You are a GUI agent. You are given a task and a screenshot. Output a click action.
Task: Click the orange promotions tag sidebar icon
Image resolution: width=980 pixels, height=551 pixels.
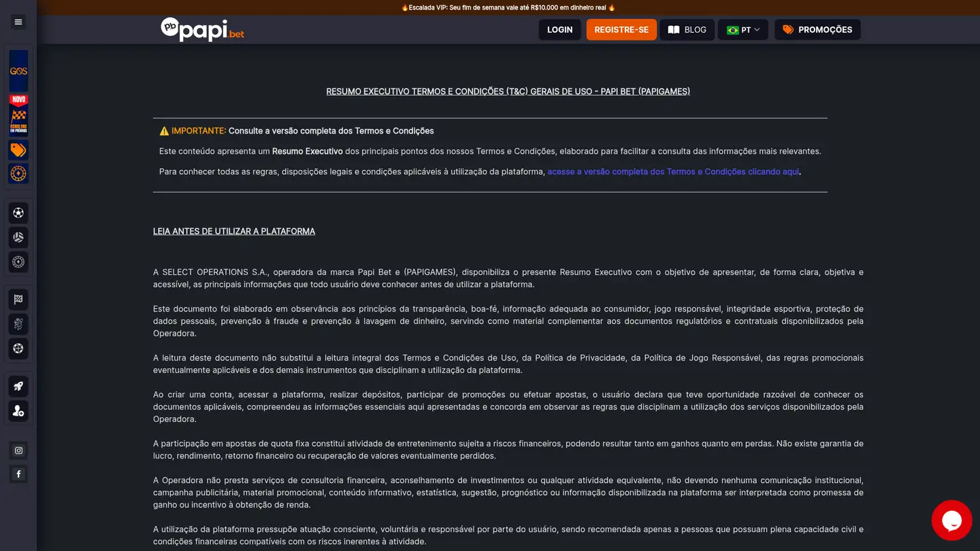pos(18,150)
